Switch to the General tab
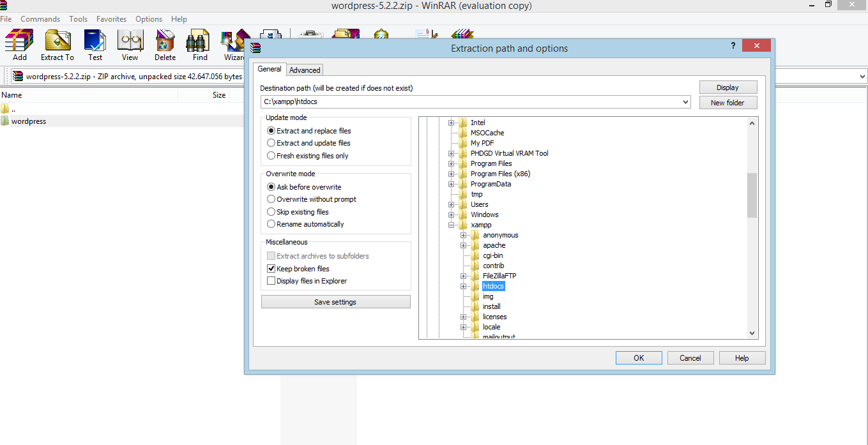The height and width of the screenshot is (445, 868). (270, 69)
